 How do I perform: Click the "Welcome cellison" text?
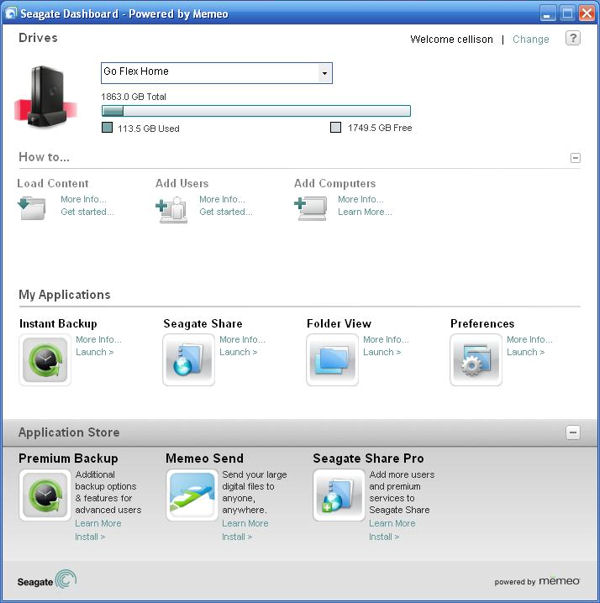coord(452,39)
